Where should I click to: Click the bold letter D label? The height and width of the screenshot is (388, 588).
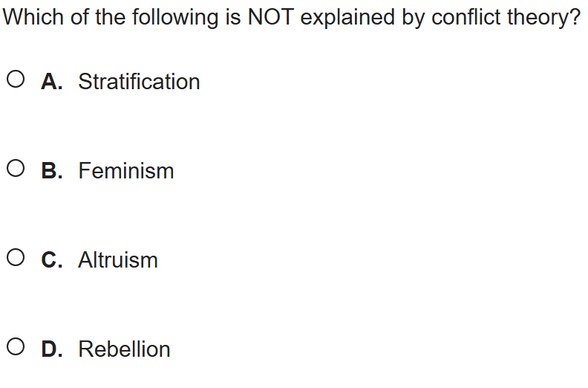pos(52,349)
